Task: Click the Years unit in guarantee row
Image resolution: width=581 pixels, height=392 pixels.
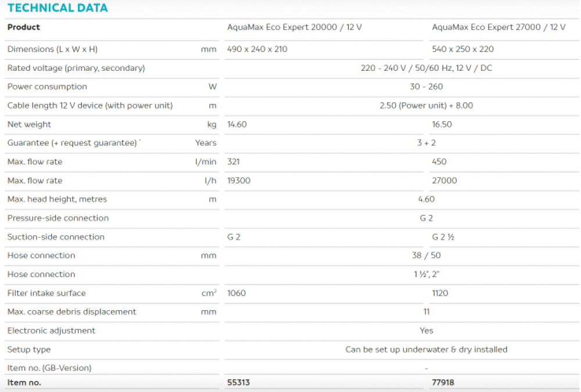Action: tap(206, 143)
